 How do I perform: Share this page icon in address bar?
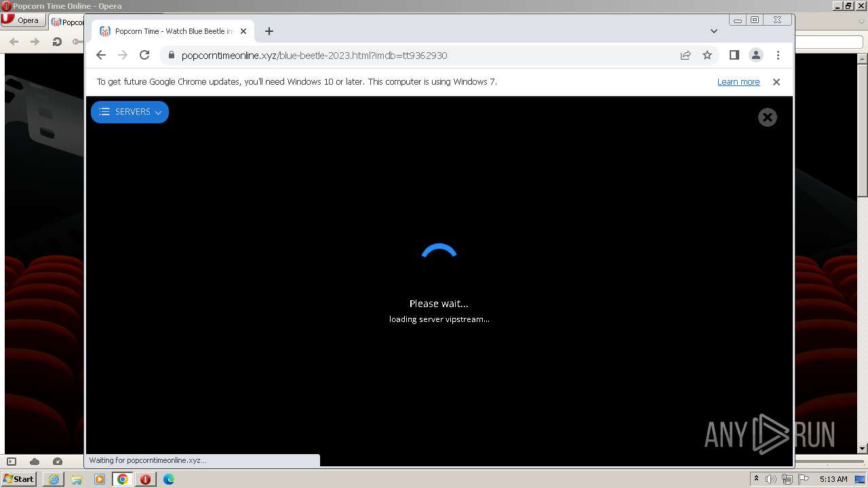[x=686, y=55]
